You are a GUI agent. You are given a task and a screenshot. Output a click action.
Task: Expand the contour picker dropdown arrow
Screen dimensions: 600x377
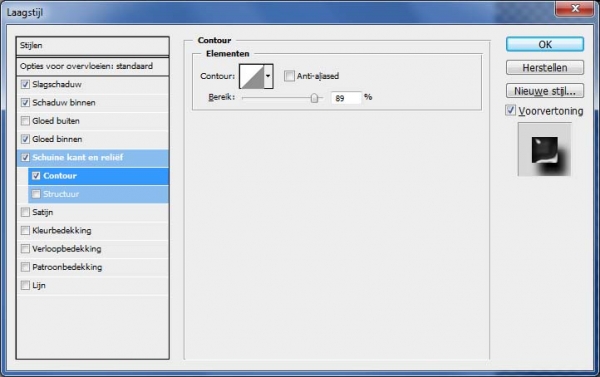(268, 77)
